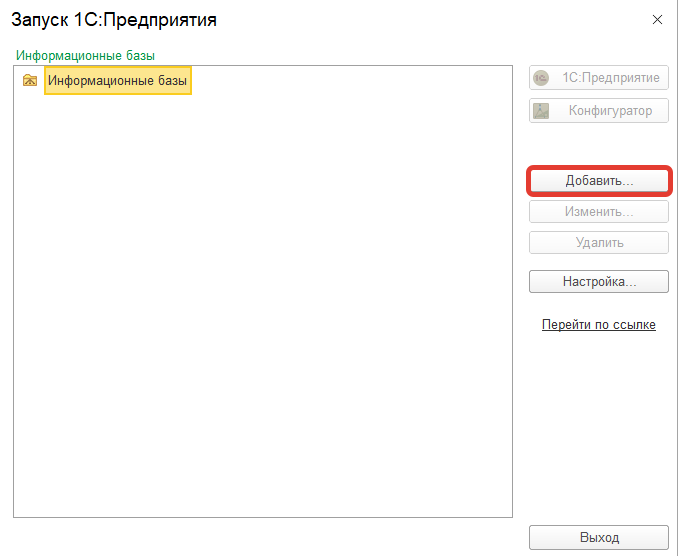
Task: Click the 1C logo icon on 1С:Предприятие button
Action: coord(541,78)
